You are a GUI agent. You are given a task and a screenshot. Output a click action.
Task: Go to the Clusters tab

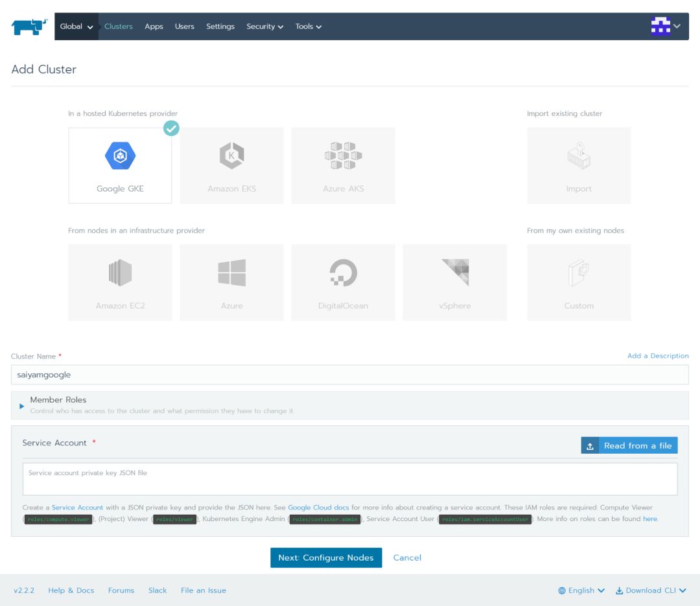click(119, 27)
